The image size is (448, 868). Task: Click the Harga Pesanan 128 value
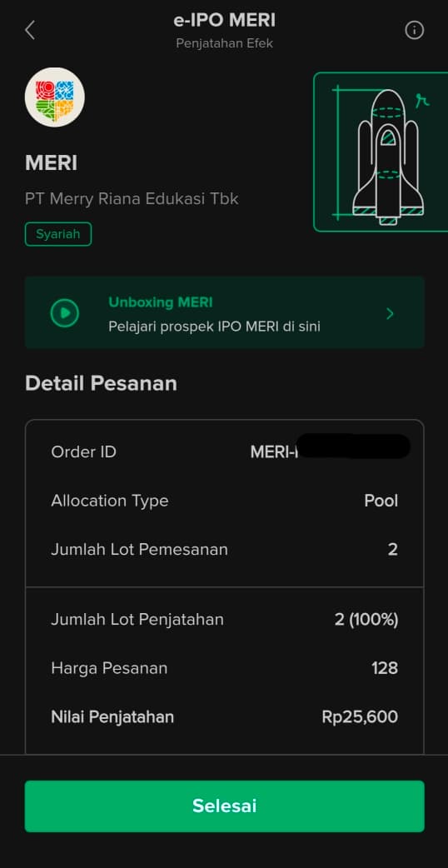(x=385, y=668)
